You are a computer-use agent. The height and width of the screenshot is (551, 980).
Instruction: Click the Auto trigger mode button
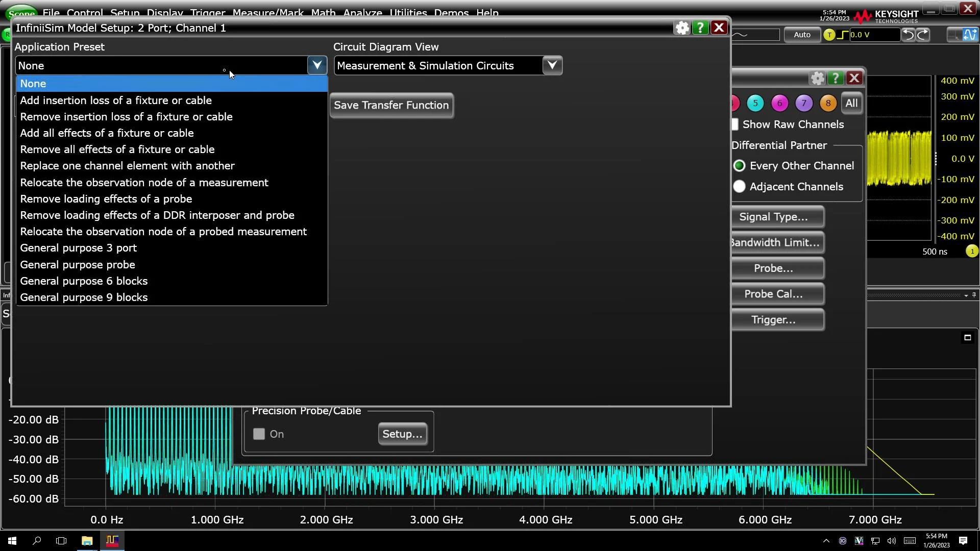pyautogui.click(x=802, y=35)
